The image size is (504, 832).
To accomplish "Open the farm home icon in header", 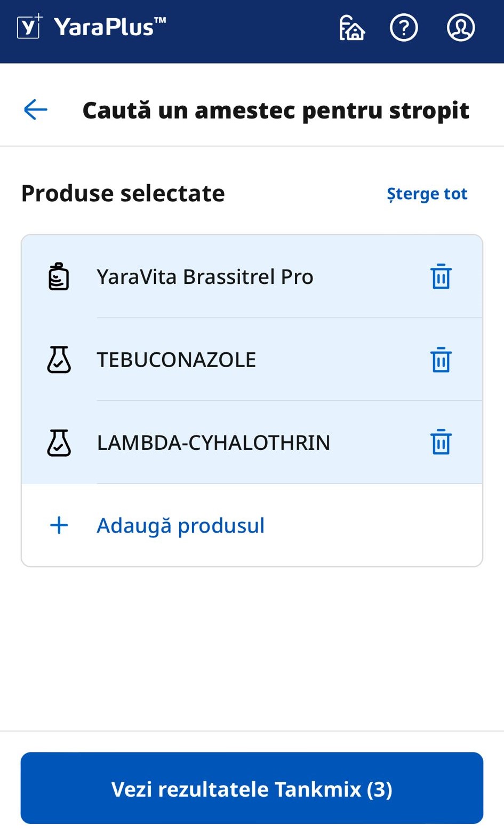I will [352, 28].
